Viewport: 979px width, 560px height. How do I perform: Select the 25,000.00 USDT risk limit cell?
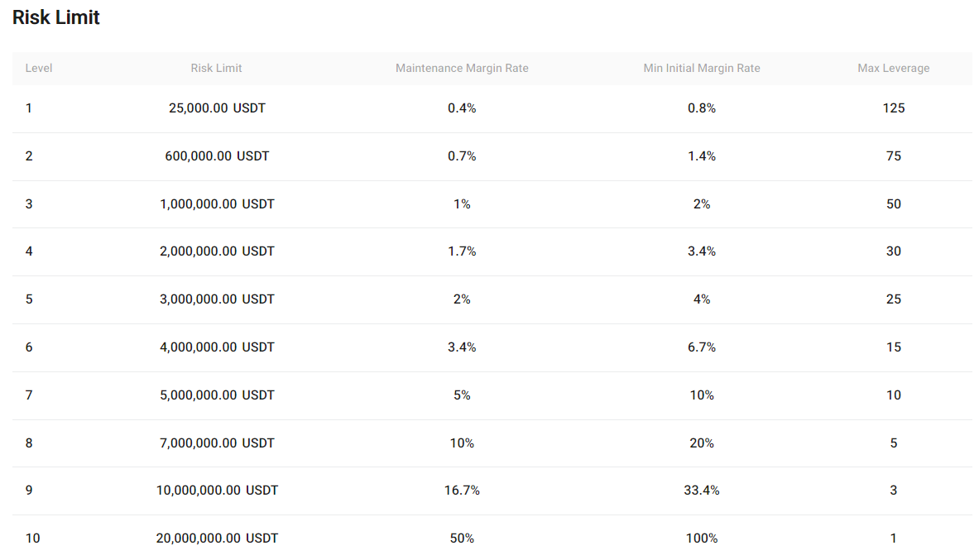[x=217, y=108]
